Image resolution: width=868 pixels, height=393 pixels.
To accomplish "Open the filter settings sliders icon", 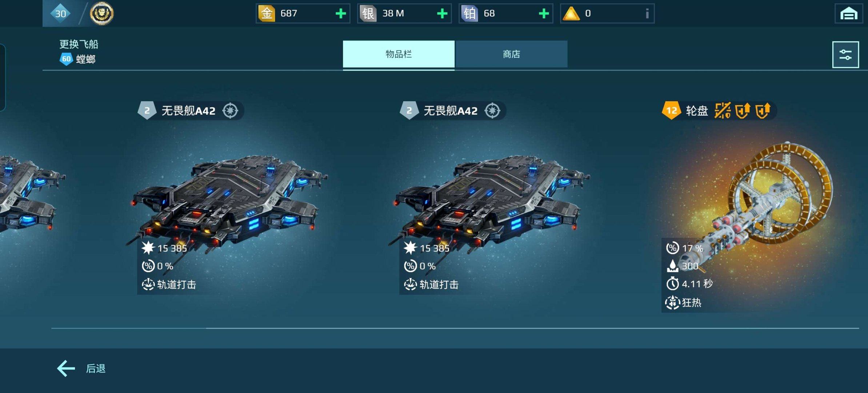I will [845, 55].
